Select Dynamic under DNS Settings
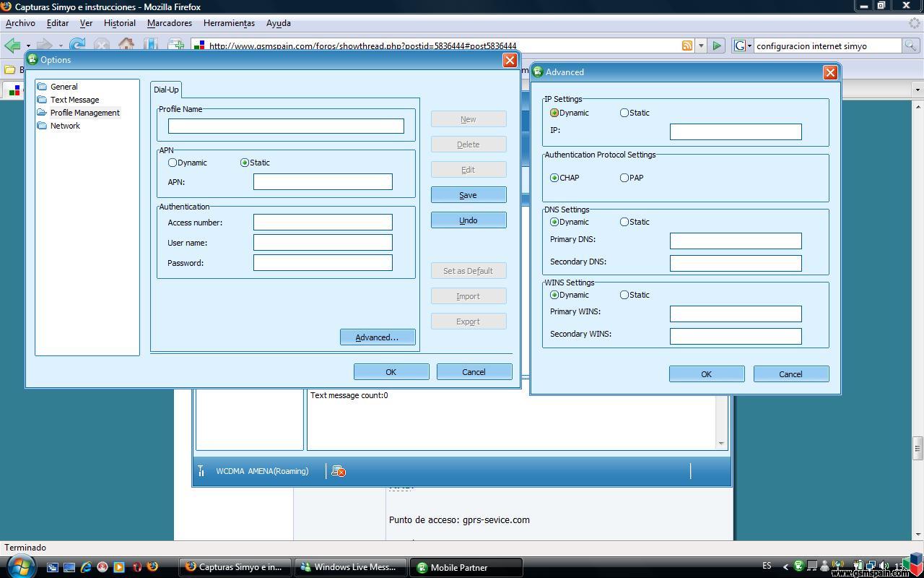Image resolution: width=924 pixels, height=578 pixels. point(554,222)
